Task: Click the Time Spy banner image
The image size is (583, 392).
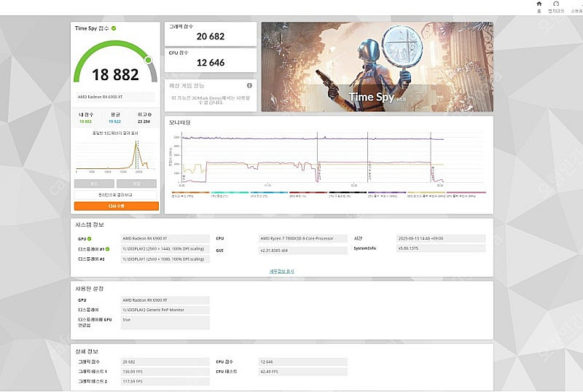Action: click(x=377, y=66)
